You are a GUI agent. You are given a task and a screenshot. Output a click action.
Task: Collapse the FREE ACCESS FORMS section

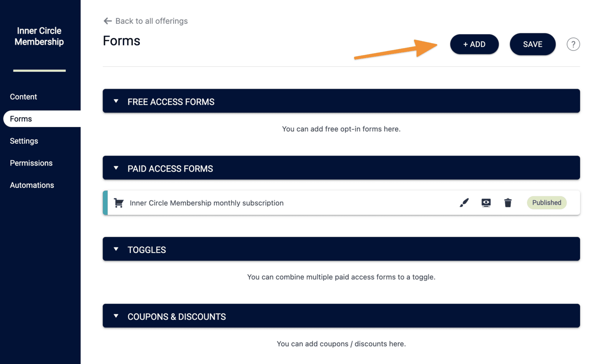tap(116, 101)
